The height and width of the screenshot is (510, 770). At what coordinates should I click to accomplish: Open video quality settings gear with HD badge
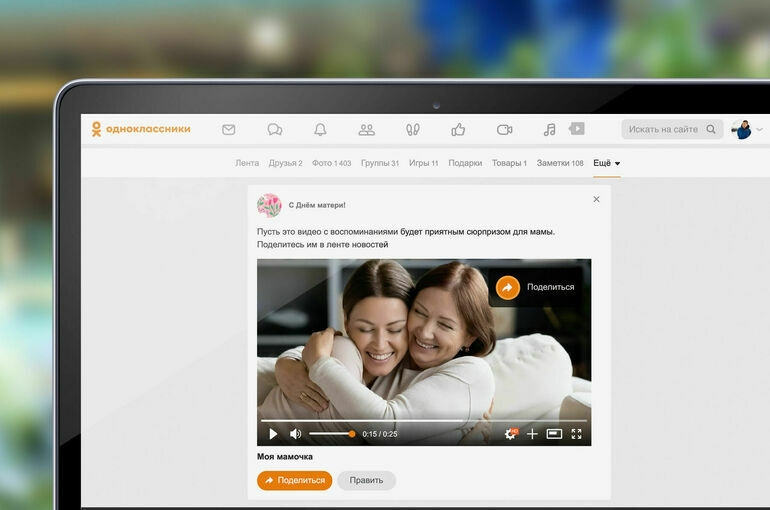[x=511, y=434]
